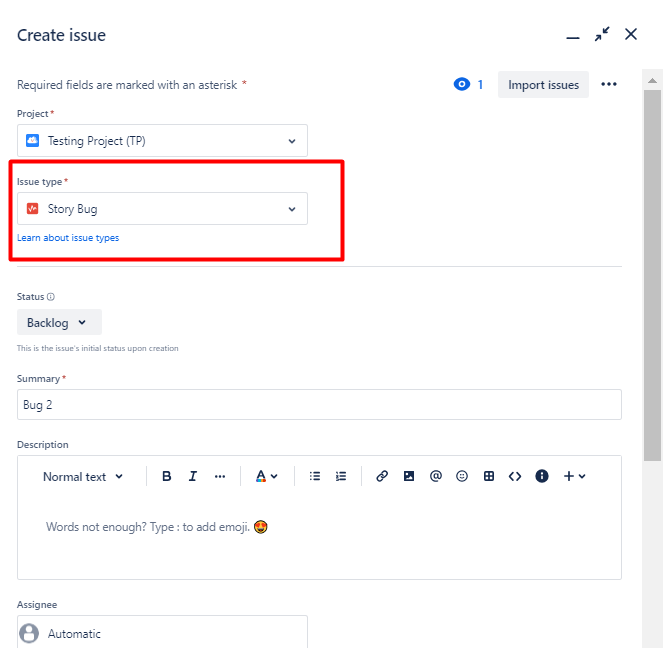663x648 pixels.
Task: Insert a table into the description
Action: coord(489,476)
